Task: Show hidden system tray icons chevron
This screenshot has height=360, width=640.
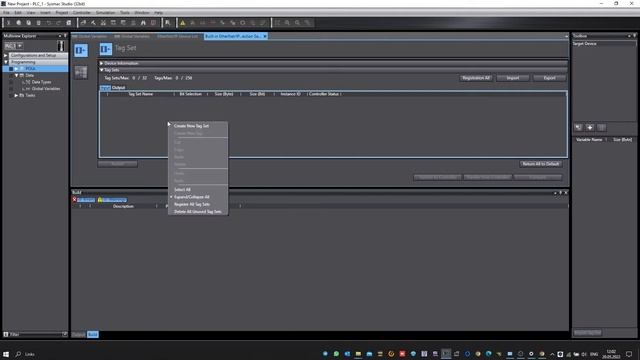Action: [x=552, y=354]
